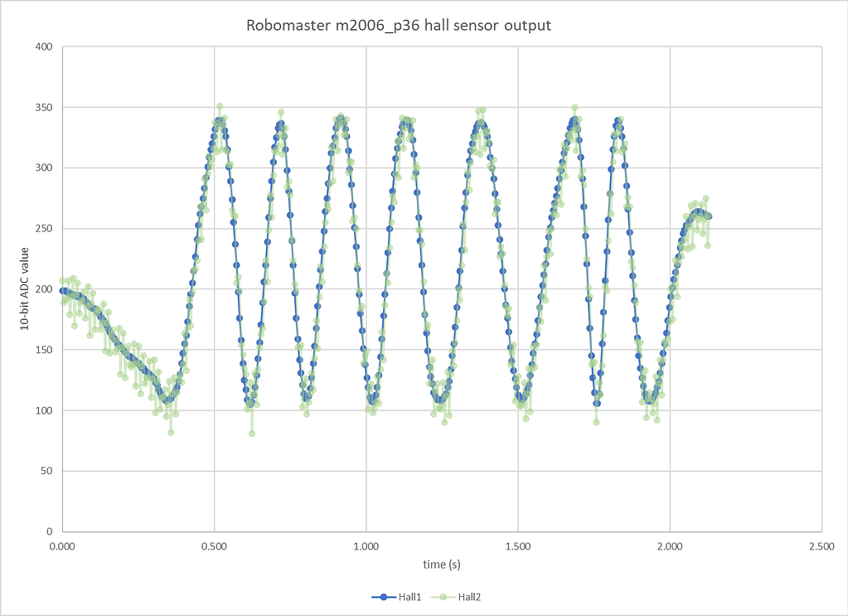
Task: Select a green data point near the 350 peak
Action: pyautogui.click(x=220, y=106)
